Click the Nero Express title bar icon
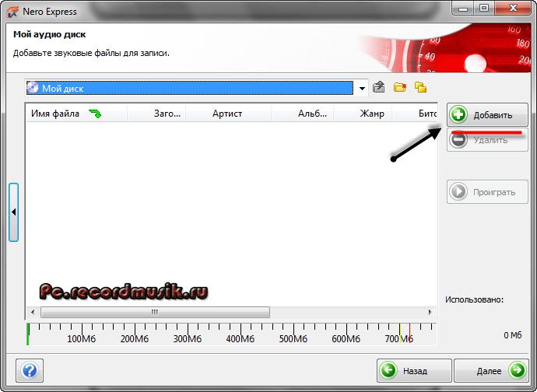 pos(12,12)
